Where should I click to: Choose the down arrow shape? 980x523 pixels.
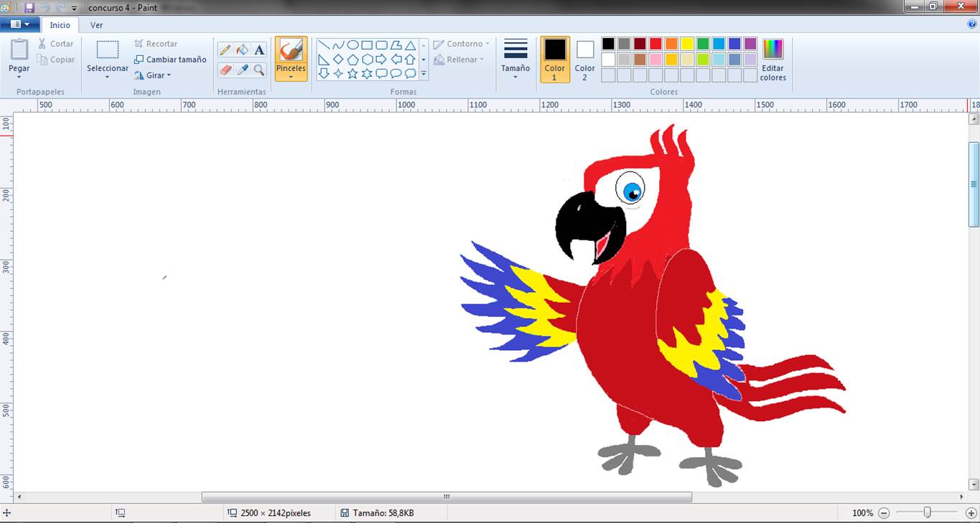pyautogui.click(x=324, y=73)
